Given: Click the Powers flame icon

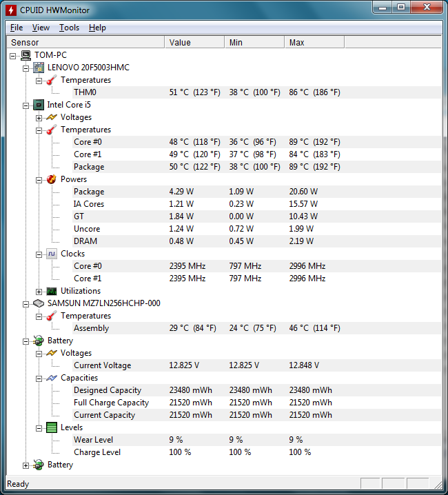Looking at the screenshot, I should 52,179.
